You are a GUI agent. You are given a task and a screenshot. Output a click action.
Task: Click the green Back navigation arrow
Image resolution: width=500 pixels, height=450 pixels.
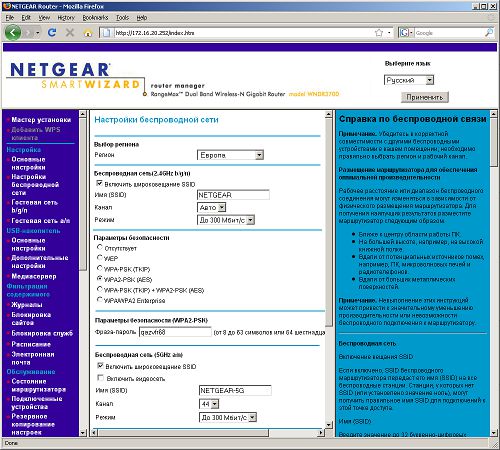tap(13, 33)
